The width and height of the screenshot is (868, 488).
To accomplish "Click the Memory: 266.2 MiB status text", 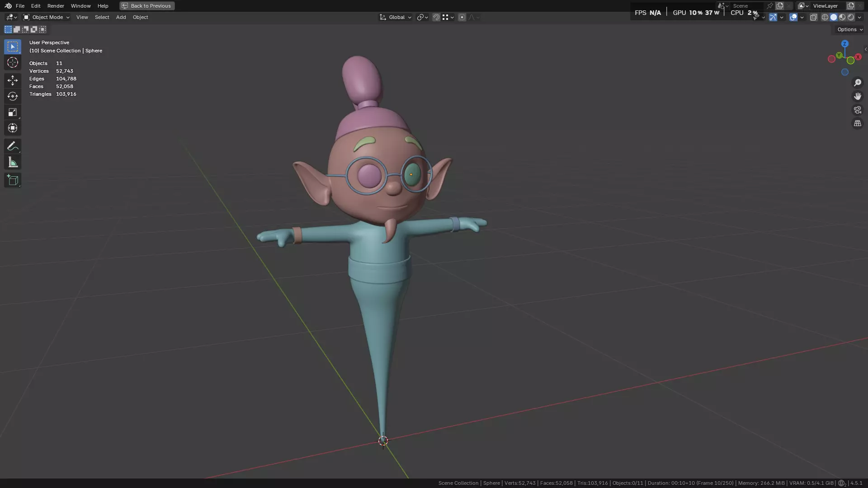I will [761, 483].
